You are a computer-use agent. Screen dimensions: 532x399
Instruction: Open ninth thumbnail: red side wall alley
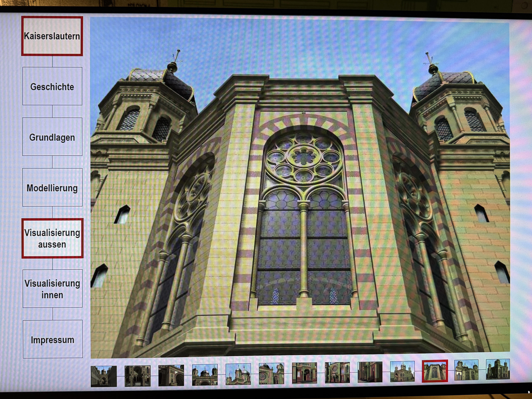370,372
